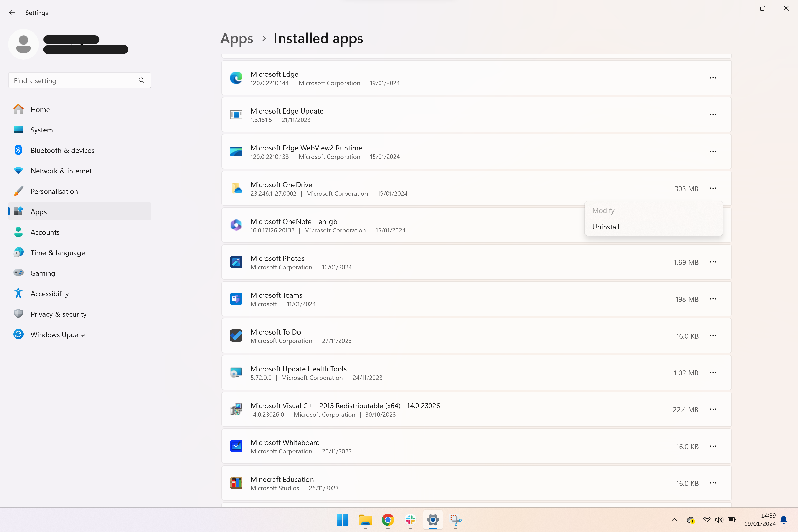Image resolution: width=798 pixels, height=532 pixels.
Task: Open Time & language settings
Action: pos(80,252)
